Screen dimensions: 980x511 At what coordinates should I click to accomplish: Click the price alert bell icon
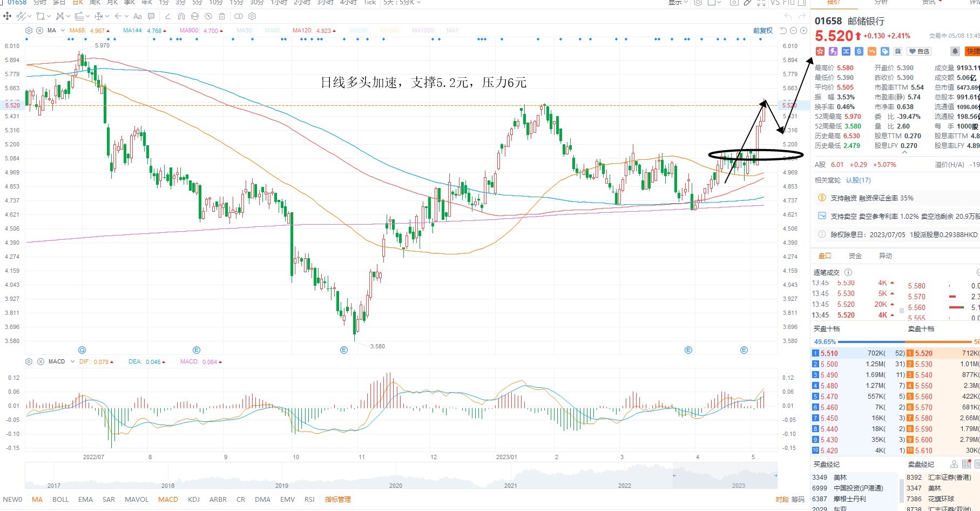[955, 51]
